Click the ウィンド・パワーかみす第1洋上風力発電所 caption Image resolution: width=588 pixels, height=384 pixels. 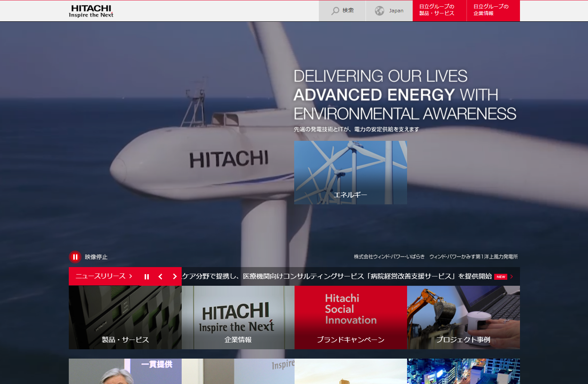[474, 257]
